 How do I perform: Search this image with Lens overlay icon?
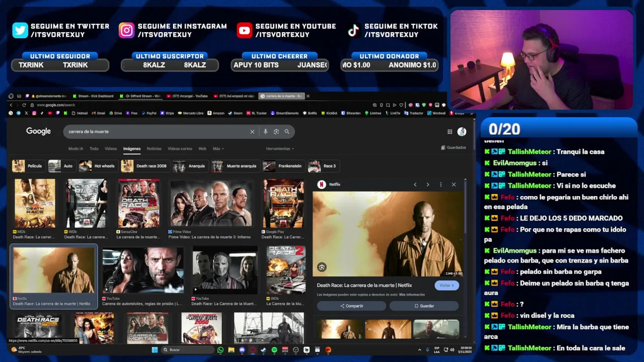pos(321,267)
